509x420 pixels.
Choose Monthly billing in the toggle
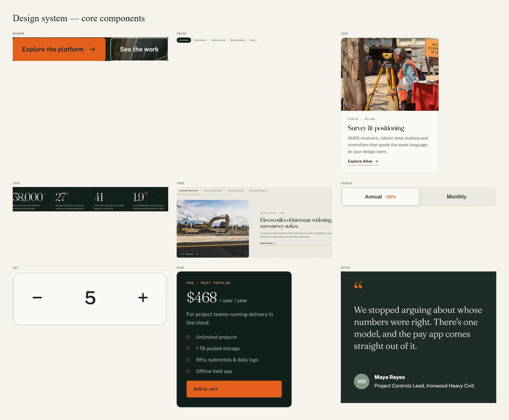click(x=457, y=197)
